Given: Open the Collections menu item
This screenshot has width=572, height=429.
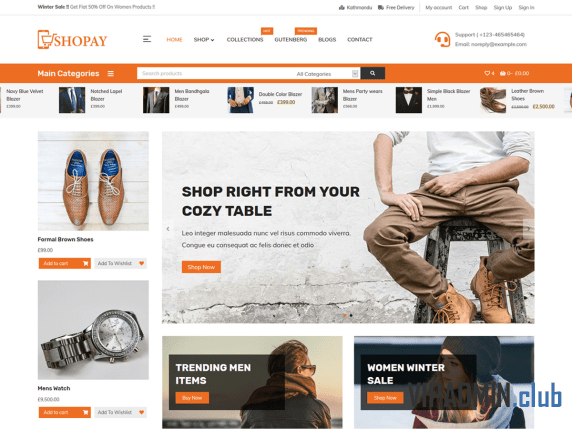Looking at the screenshot, I should [x=245, y=39].
